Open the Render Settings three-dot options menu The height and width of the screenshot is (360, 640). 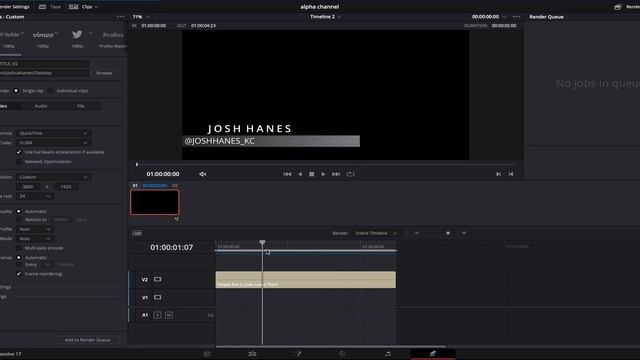pos(121,17)
